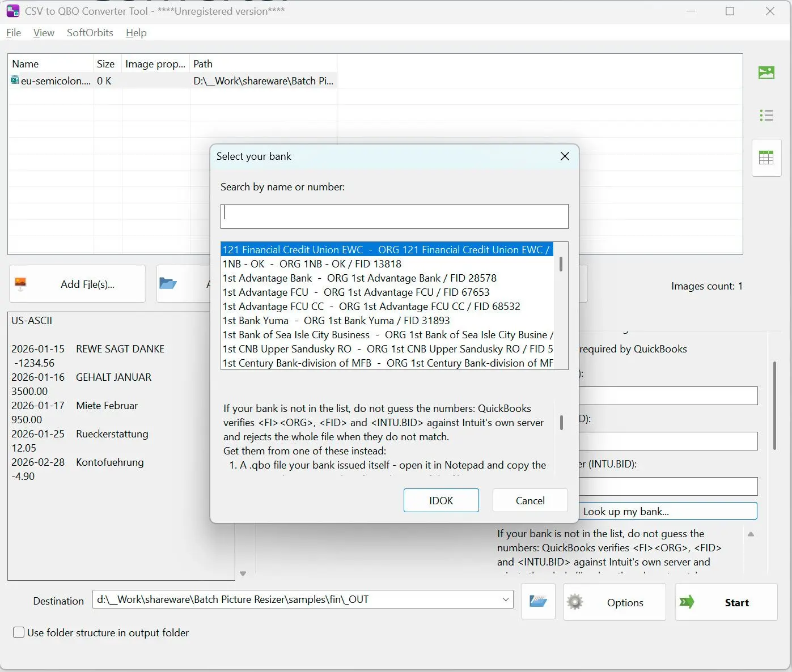Select the table details view icon
The height and width of the screenshot is (672, 792).
coord(766,158)
